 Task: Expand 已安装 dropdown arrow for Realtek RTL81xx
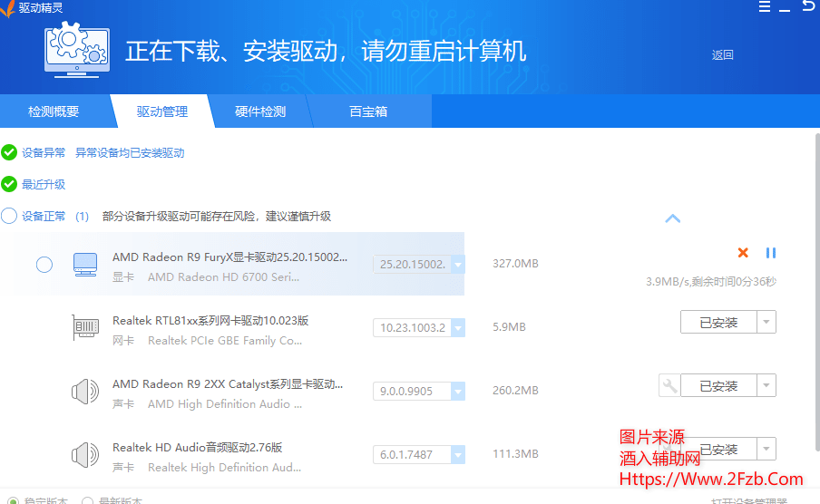click(x=766, y=322)
